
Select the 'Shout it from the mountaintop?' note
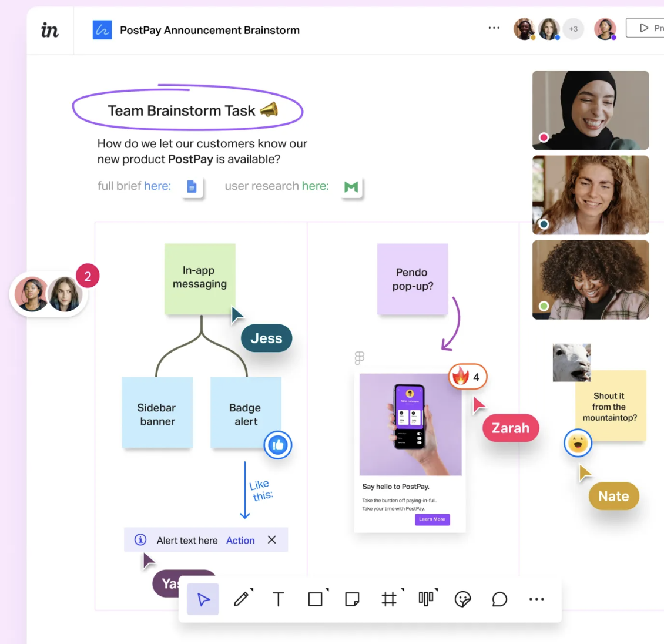click(610, 407)
